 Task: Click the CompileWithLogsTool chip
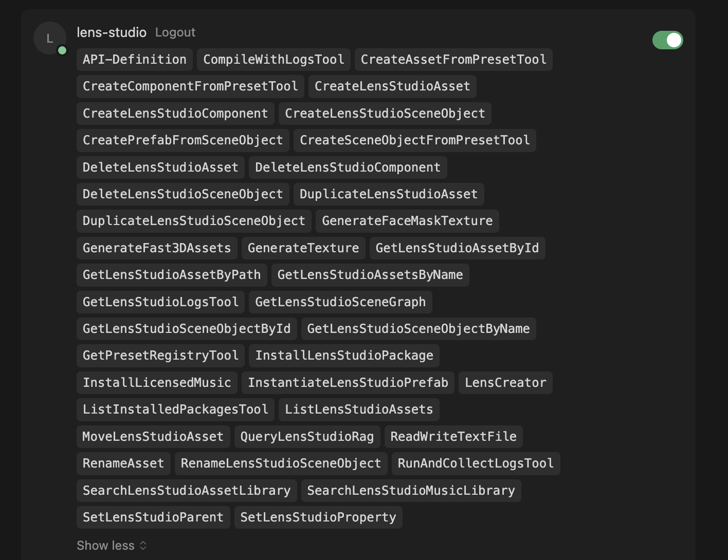point(274,60)
